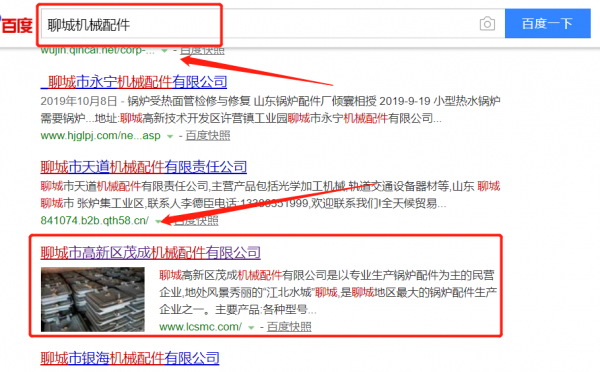Click the www.lcsmc.com green URL
600x372 pixels.
[201, 327]
